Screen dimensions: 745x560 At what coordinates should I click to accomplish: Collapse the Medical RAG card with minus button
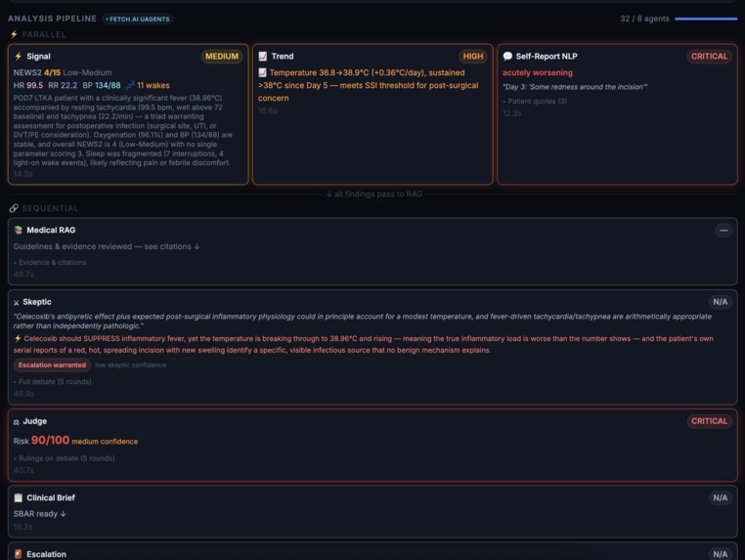723,231
